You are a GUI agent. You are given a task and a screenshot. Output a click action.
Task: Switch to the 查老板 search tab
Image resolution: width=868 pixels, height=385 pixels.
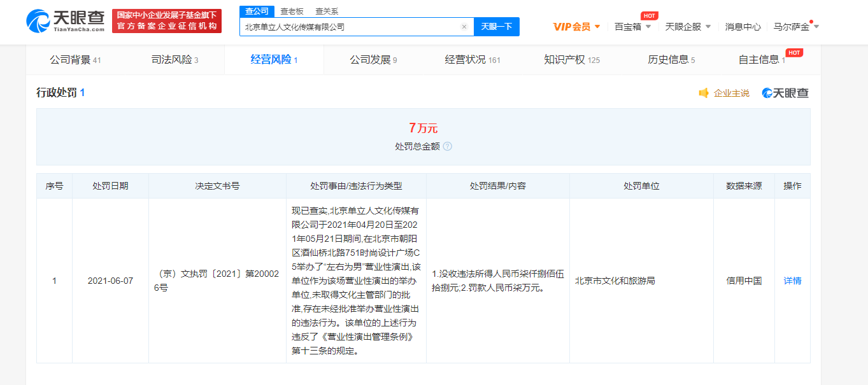pyautogui.click(x=292, y=11)
